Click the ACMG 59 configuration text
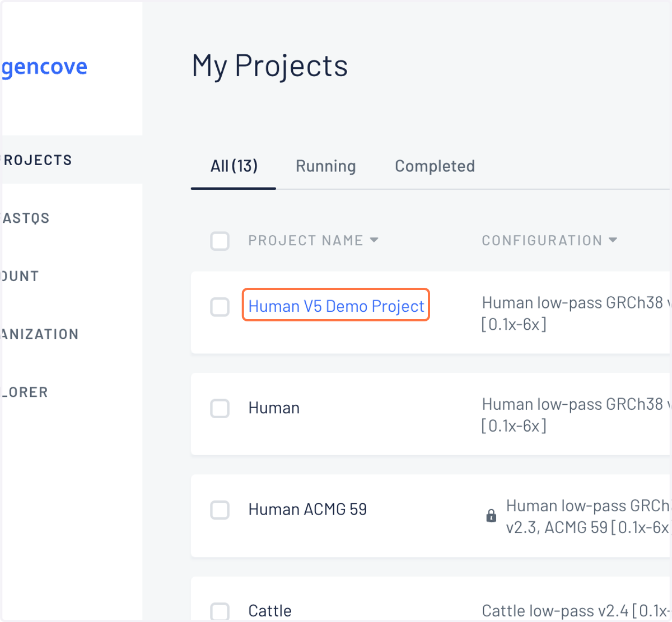This screenshot has width=672, height=622. click(588, 516)
